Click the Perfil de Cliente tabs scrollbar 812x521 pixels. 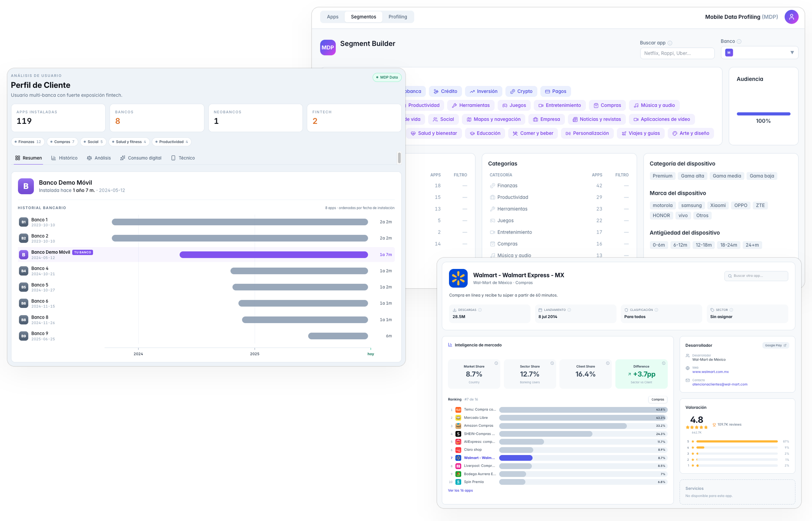tap(399, 158)
